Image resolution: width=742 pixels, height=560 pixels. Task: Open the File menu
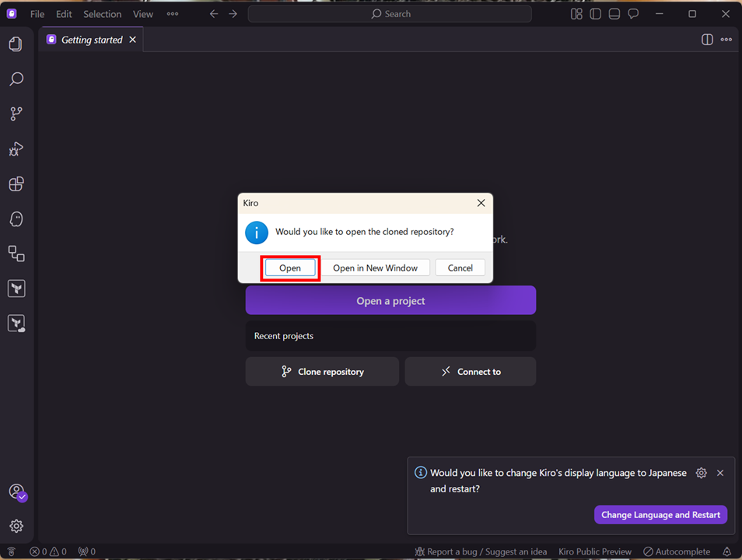click(x=37, y=14)
